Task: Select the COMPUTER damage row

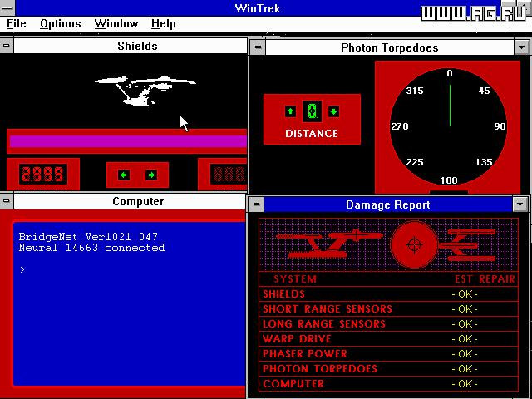Action: 389,383
